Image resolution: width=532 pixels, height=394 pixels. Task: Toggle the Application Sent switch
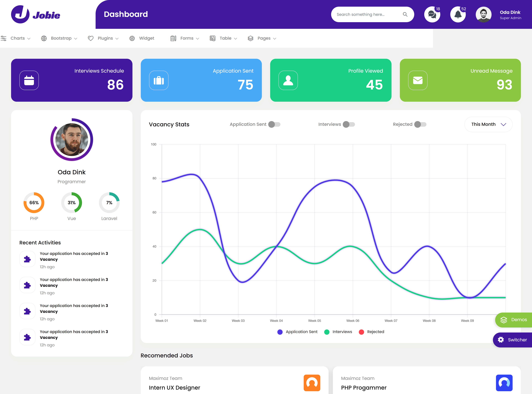click(x=274, y=124)
